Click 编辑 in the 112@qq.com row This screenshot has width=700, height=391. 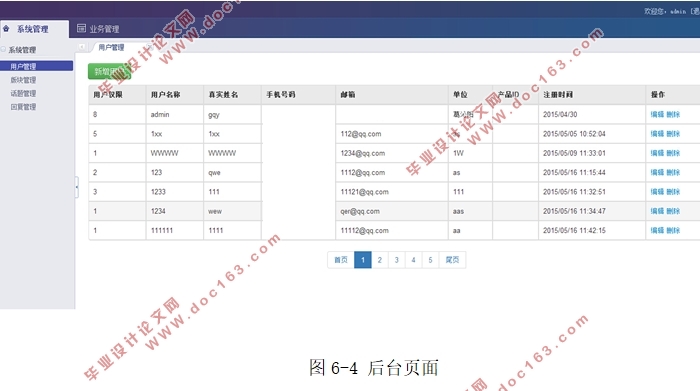[x=657, y=133]
